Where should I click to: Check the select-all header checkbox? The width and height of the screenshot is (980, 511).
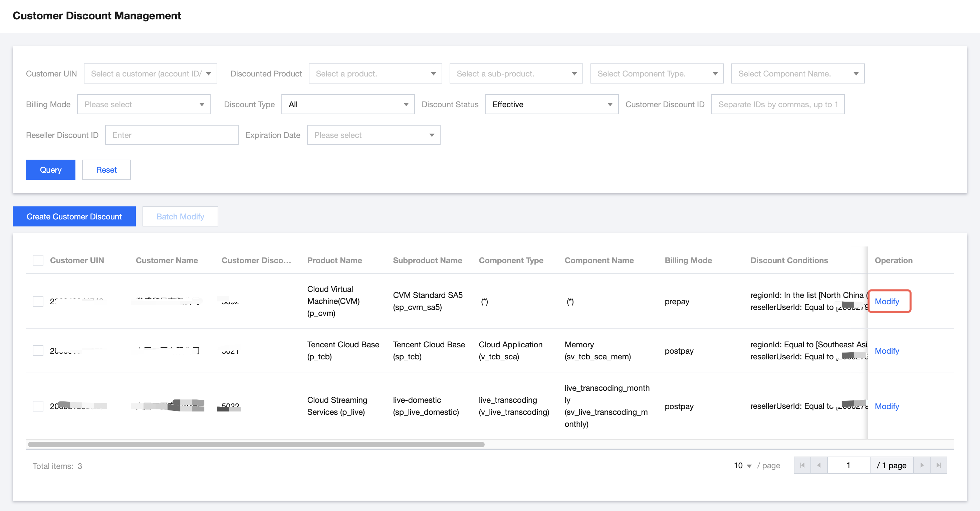[x=38, y=261]
